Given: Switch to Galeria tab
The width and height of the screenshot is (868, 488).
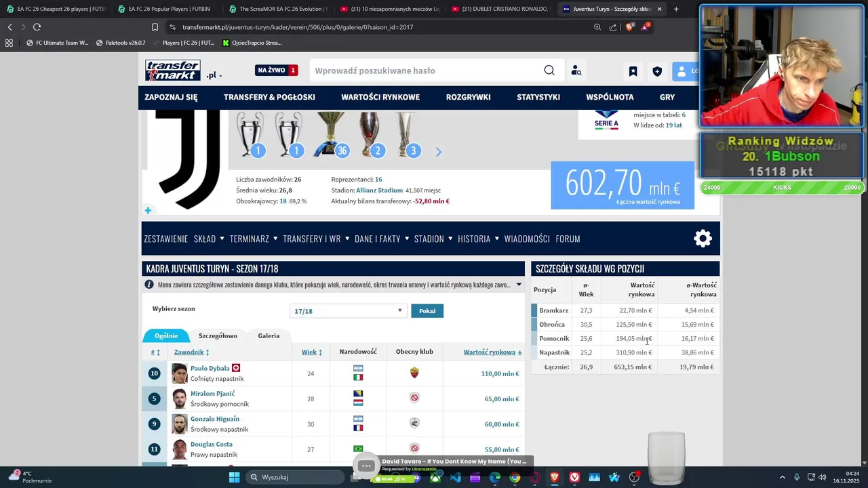Looking at the screenshot, I should [x=269, y=335].
